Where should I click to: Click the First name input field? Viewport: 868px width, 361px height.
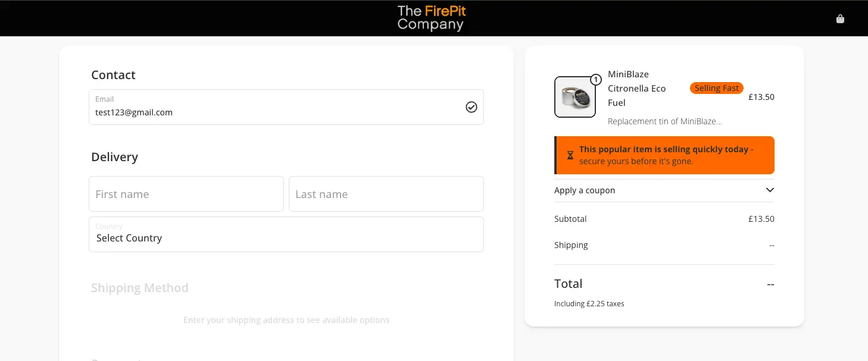(186, 193)
